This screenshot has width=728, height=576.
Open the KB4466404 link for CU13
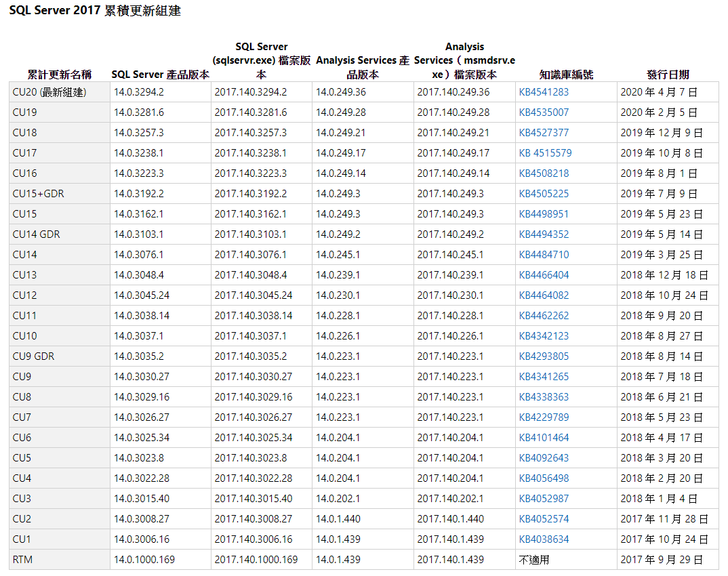(x=544, y=275)
